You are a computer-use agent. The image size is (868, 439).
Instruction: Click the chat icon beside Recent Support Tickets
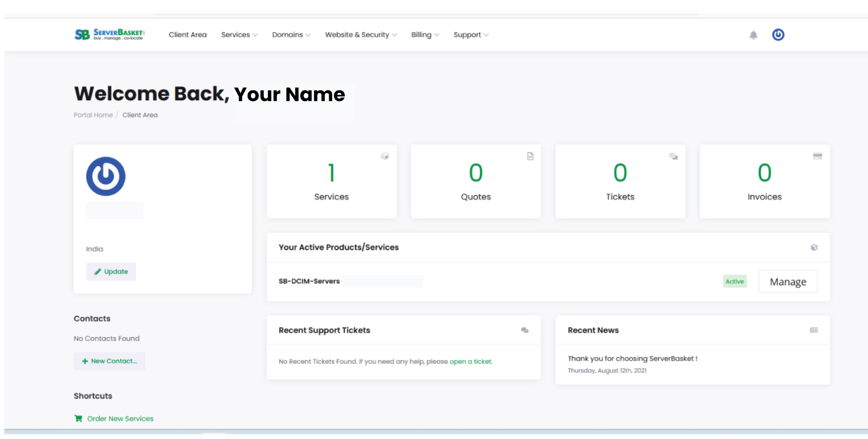click(525, 330)
